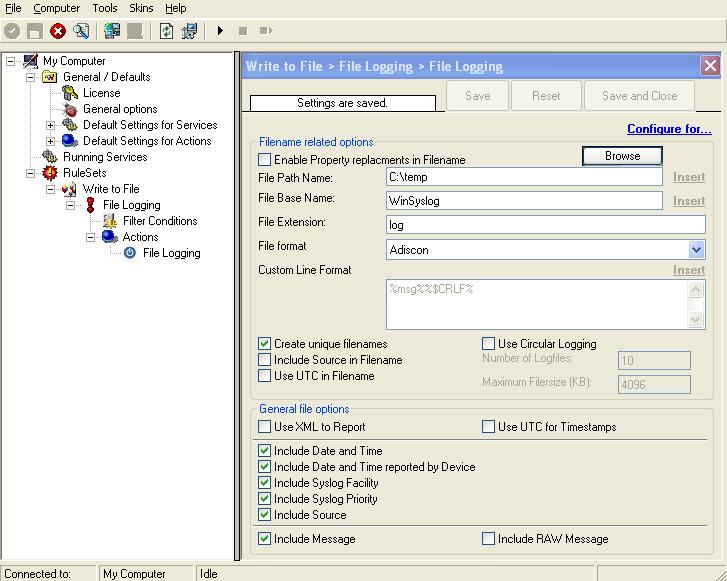727x581 pixels.
Task: Check Use UTC for Timestamps
Action: click(x=488, y=427)
